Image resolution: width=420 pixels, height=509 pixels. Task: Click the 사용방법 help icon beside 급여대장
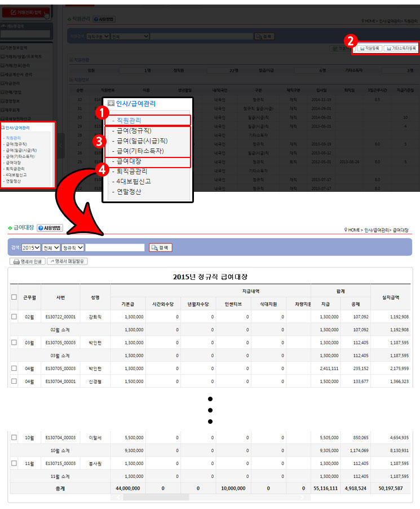pyautogui.click(x=50, y=228)
